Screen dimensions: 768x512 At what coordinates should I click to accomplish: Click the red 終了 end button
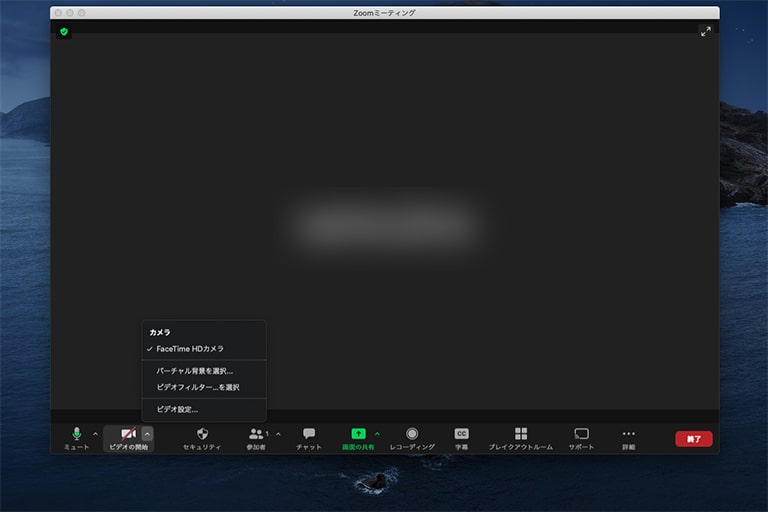694,439
